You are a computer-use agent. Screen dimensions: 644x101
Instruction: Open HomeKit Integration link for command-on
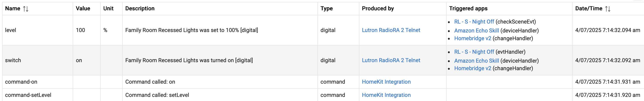coord(386,82)
